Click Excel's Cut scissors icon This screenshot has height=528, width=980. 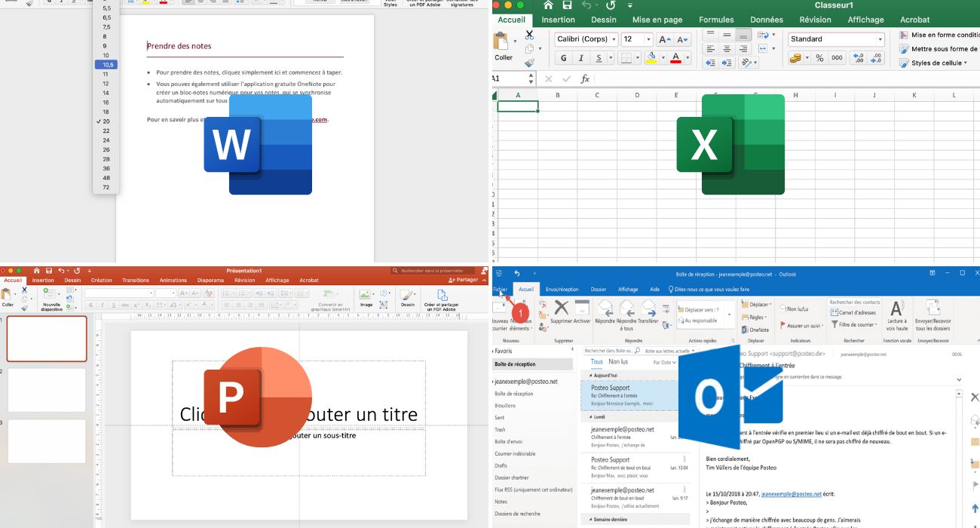click(x=529, y=34)
